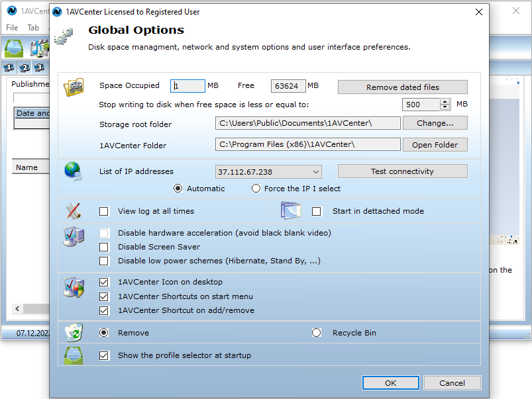Click the Cancel button
The width and height of the screenshot is (532, 399).
pos(452,383)
